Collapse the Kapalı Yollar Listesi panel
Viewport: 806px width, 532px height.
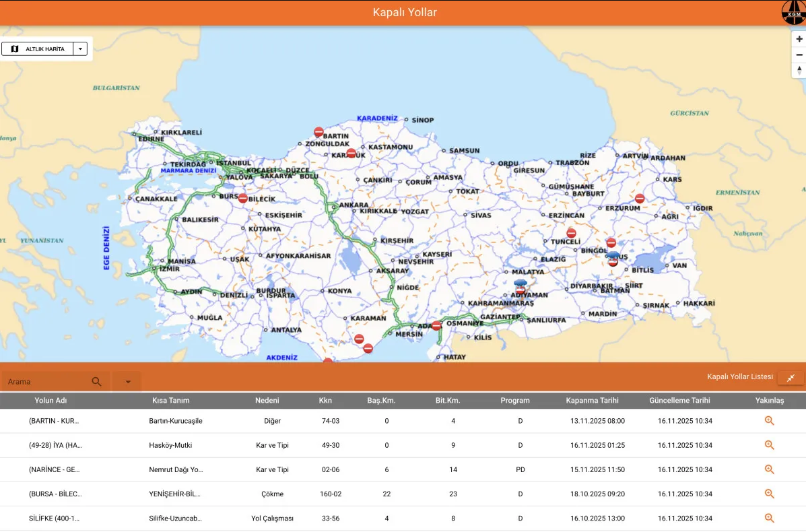[x=791, y=378]
